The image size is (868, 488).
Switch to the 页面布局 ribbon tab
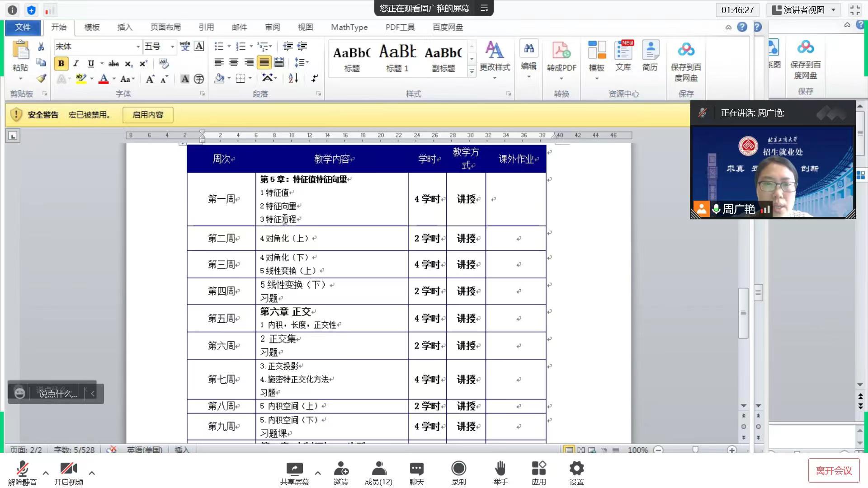tap(165, 27)
